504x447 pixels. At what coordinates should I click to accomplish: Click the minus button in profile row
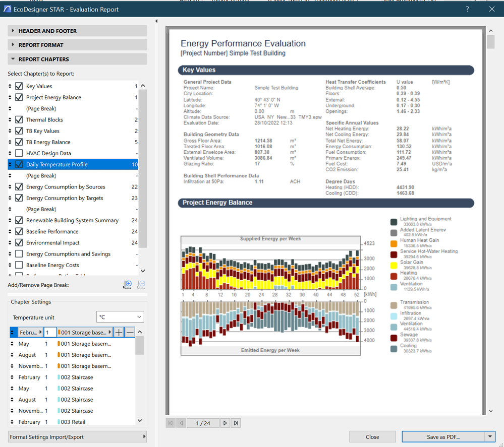[x=130, y=333]
